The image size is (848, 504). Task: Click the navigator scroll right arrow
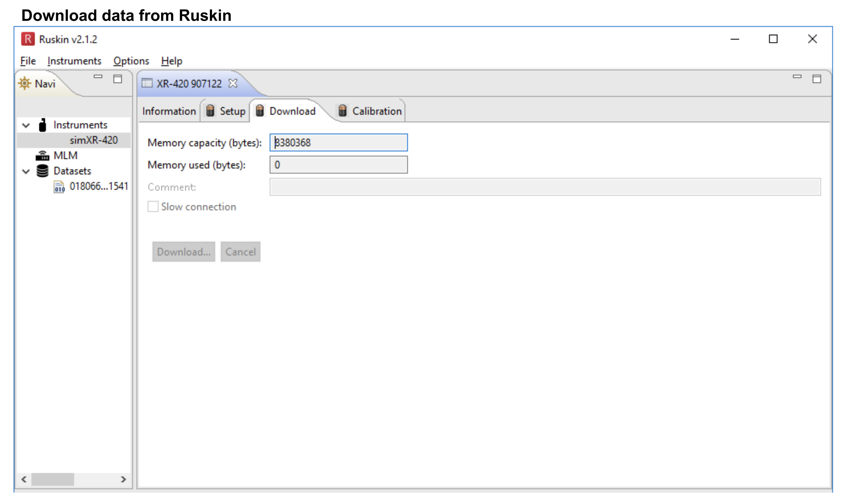point(123,479)
